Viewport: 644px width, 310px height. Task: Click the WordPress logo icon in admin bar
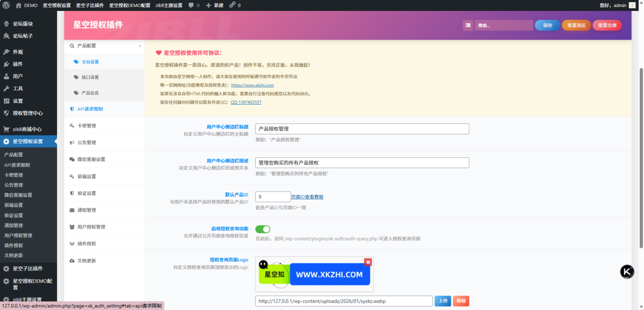[x=6, y=5]
